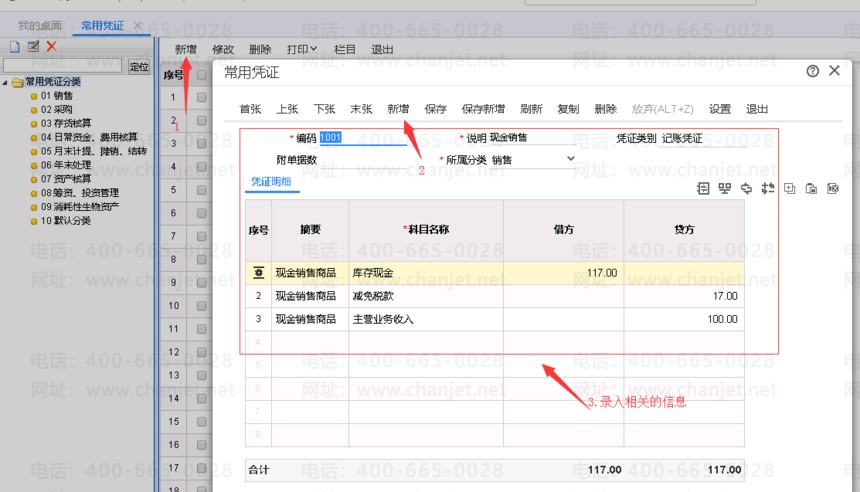Open the 所属分类 dropdown
The width and height of the screenshot is (860, 492).
pos(571,159)
